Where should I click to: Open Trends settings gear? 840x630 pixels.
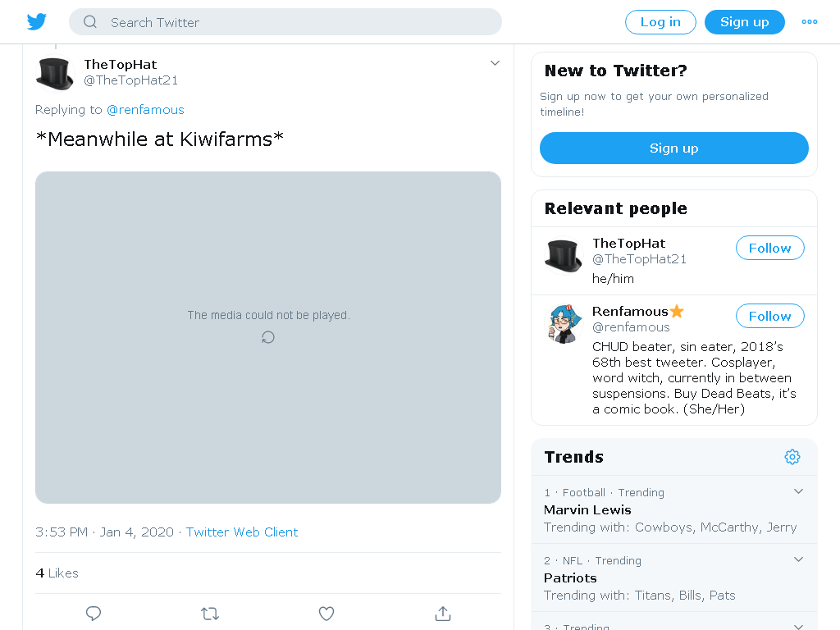coord(792,457)
